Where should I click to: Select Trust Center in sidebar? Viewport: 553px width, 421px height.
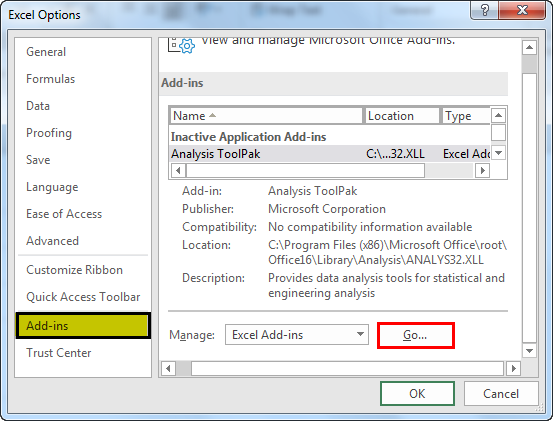(x=59, y=353)
